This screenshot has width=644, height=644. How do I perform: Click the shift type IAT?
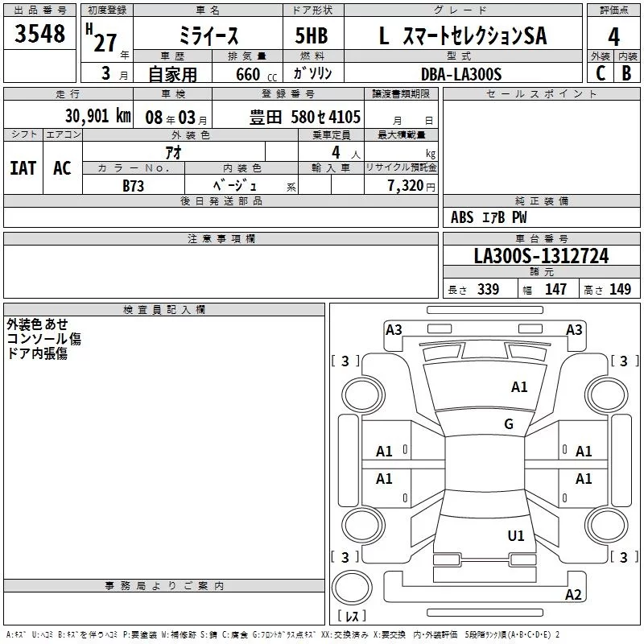[23, 168]
